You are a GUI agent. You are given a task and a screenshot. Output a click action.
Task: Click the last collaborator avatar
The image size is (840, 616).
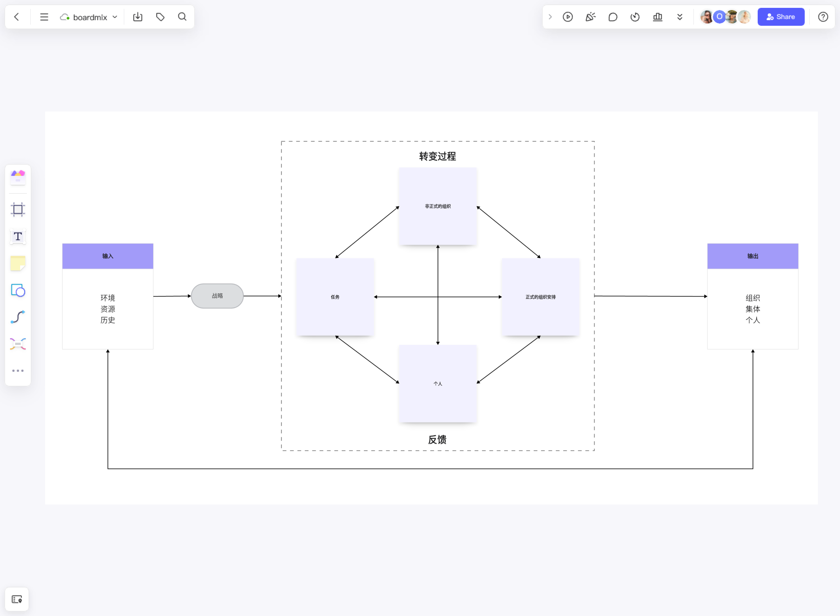coord(745,17)
